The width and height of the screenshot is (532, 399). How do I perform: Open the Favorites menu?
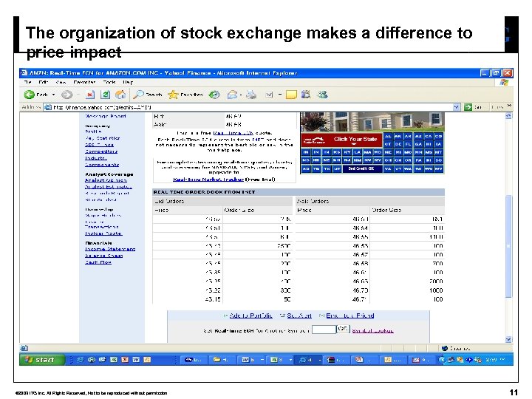84,82
